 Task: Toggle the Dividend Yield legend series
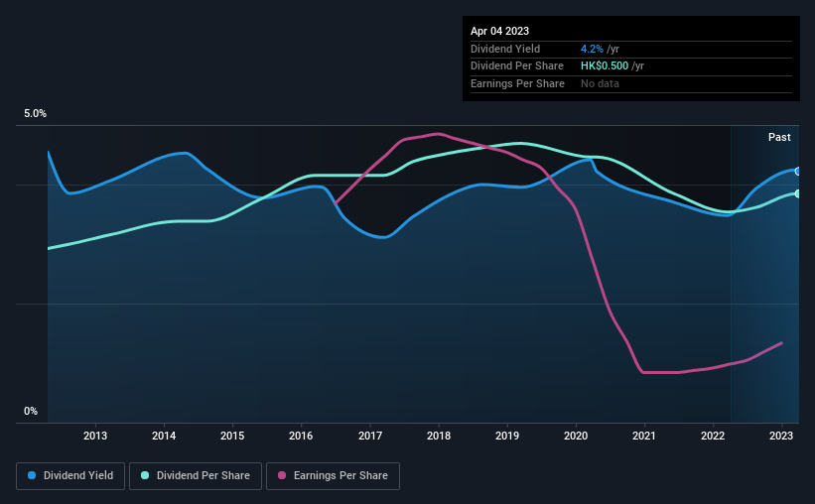[x=69, y=476]
